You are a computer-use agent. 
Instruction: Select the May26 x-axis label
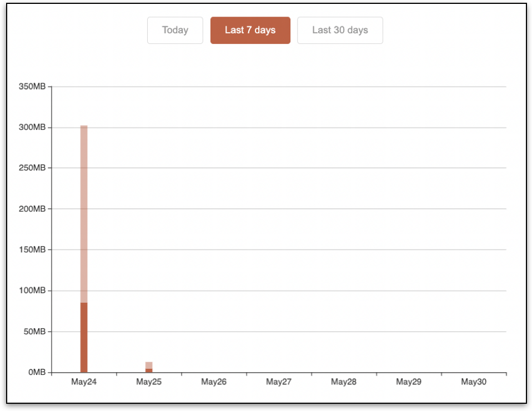click(x=214, y=382)
